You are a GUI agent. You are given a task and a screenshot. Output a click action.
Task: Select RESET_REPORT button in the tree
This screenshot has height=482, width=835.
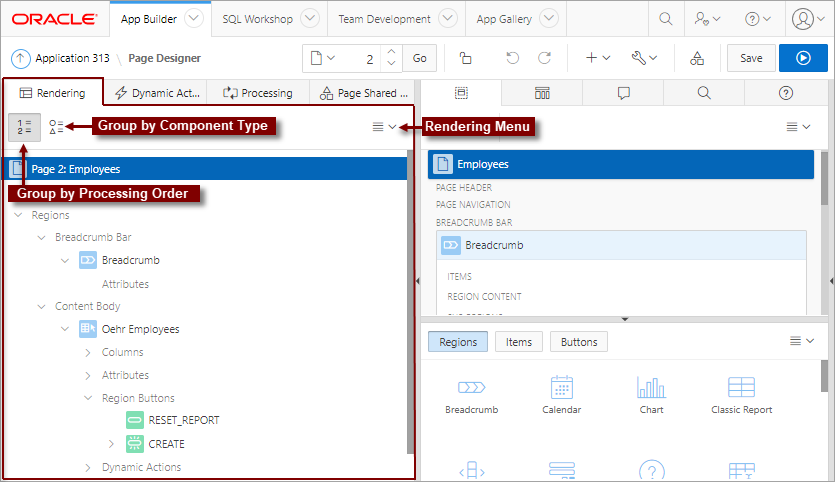[x=184, y=421]
